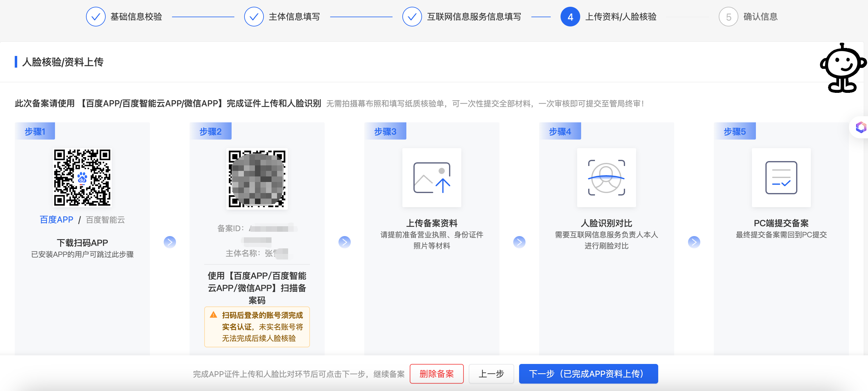This screenshot has width=868, height=391.
Task: Click the blurred 备案码 QR code
Action: click(257, 179)
